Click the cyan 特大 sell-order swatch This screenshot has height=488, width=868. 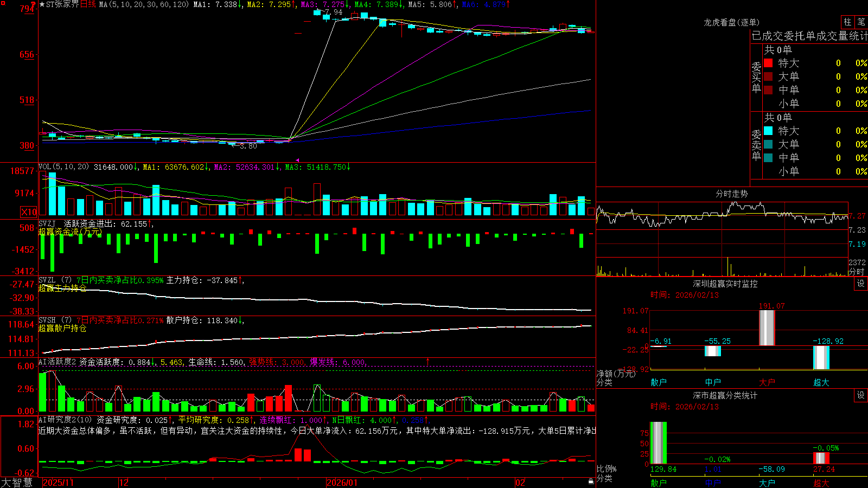(x=768, y=131)
